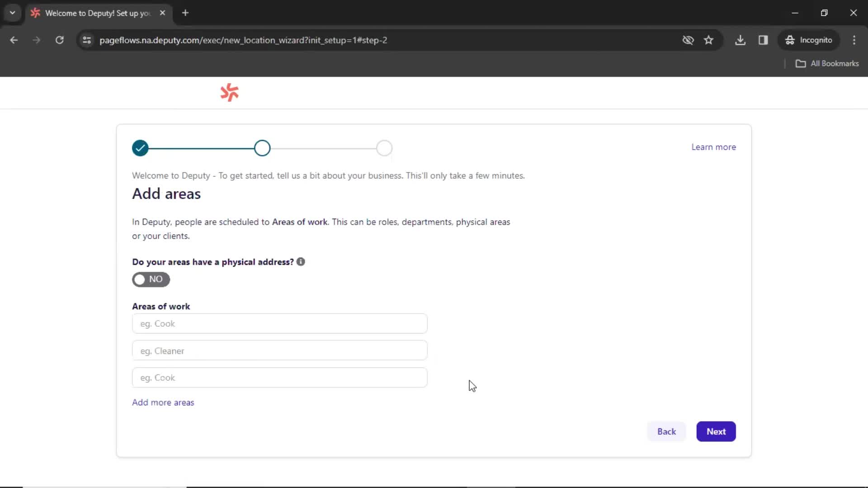Click the completed step one checkmark icon
This screenshot has width=868, height=488.
click(140, 148)
